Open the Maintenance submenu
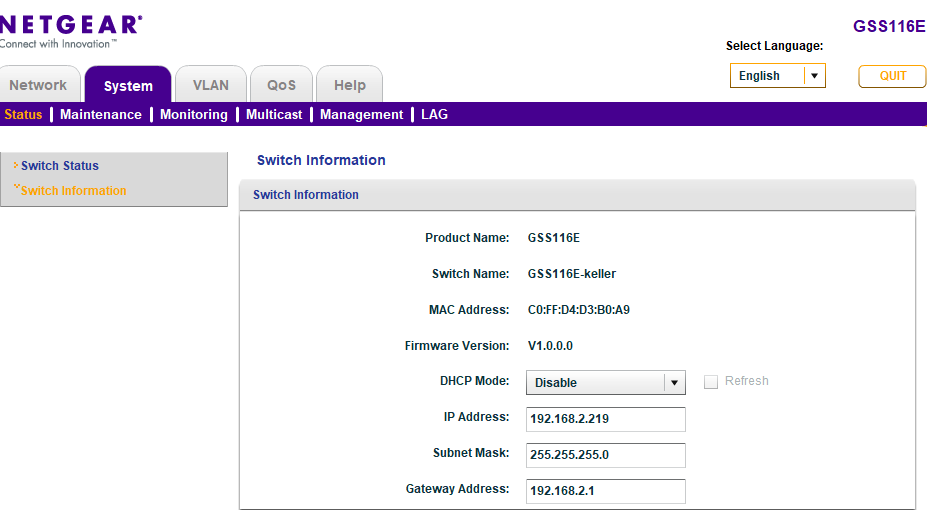This screenshot has width=927, height=510. pyautogui.click(x=101, y=115)
